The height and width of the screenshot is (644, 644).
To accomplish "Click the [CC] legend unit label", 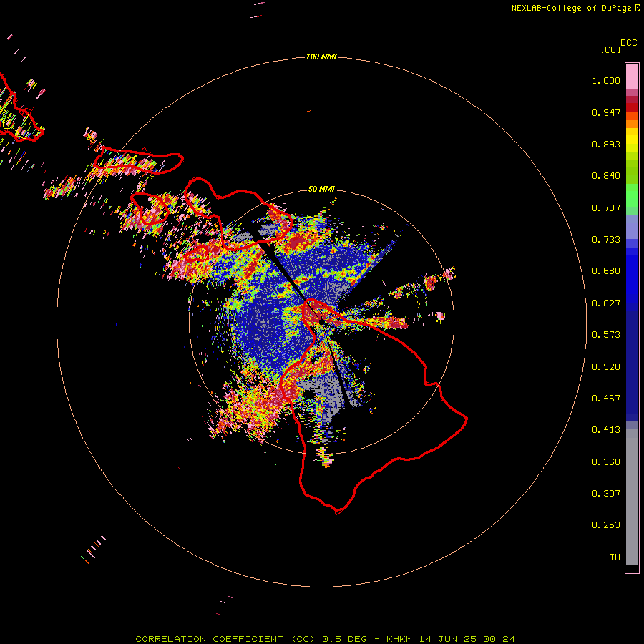I will pyautogui.click(x=610, y=49).
